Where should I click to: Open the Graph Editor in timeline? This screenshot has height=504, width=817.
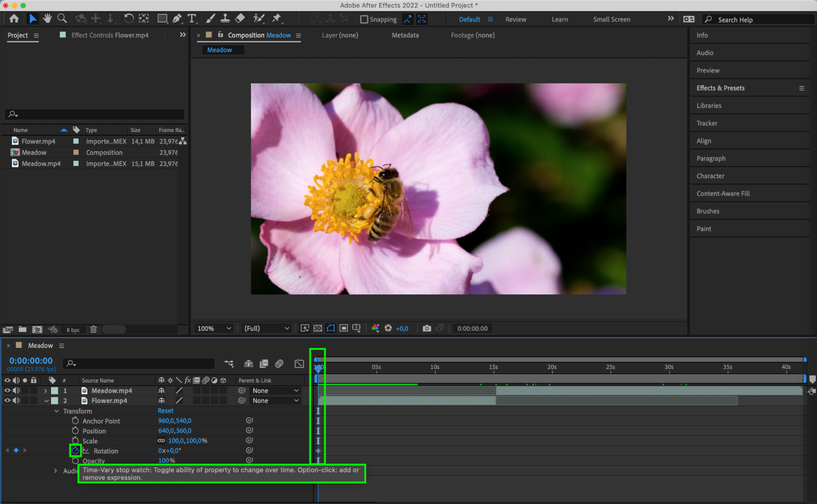299,363
